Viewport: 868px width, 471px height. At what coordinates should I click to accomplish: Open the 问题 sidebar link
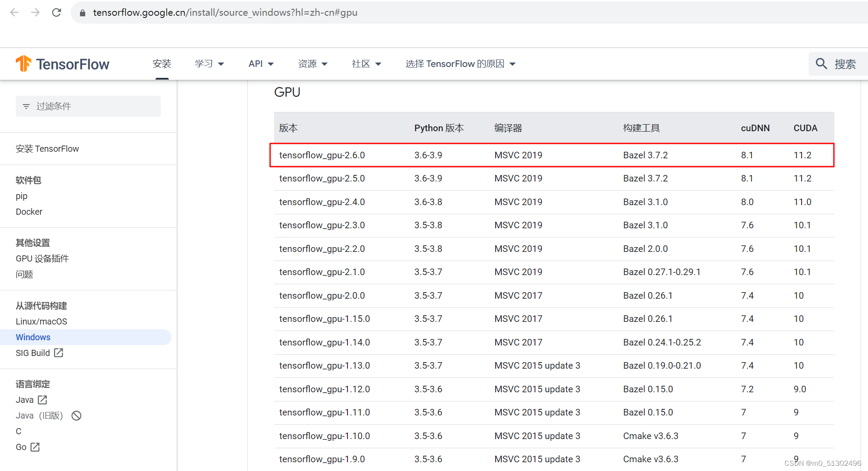[x=24, y=274]
